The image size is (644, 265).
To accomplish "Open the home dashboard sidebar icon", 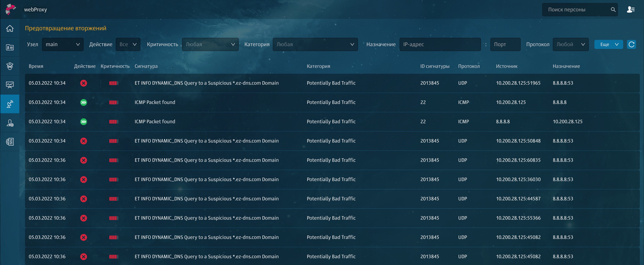I will [10, 29].
